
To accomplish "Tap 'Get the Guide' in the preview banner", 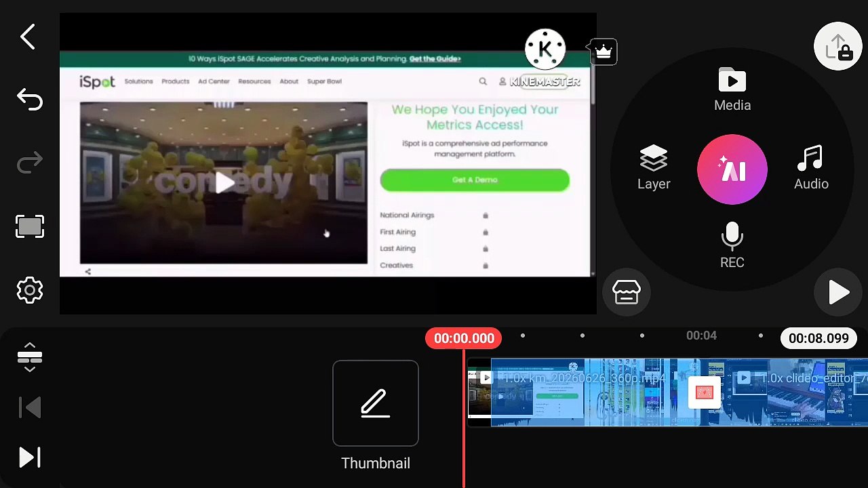I will point(435,59).
